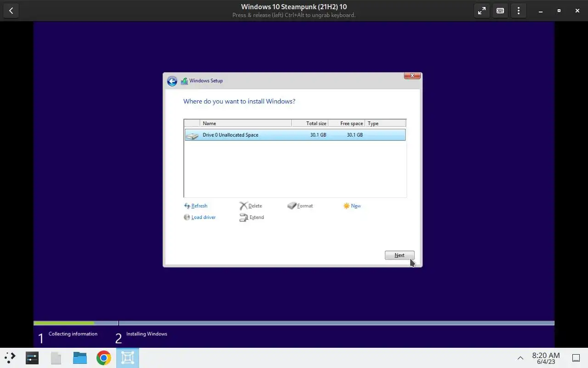Screen dimensions: 588x368
Task: Click the Boxes app taskbar icon
Action: 128,358
